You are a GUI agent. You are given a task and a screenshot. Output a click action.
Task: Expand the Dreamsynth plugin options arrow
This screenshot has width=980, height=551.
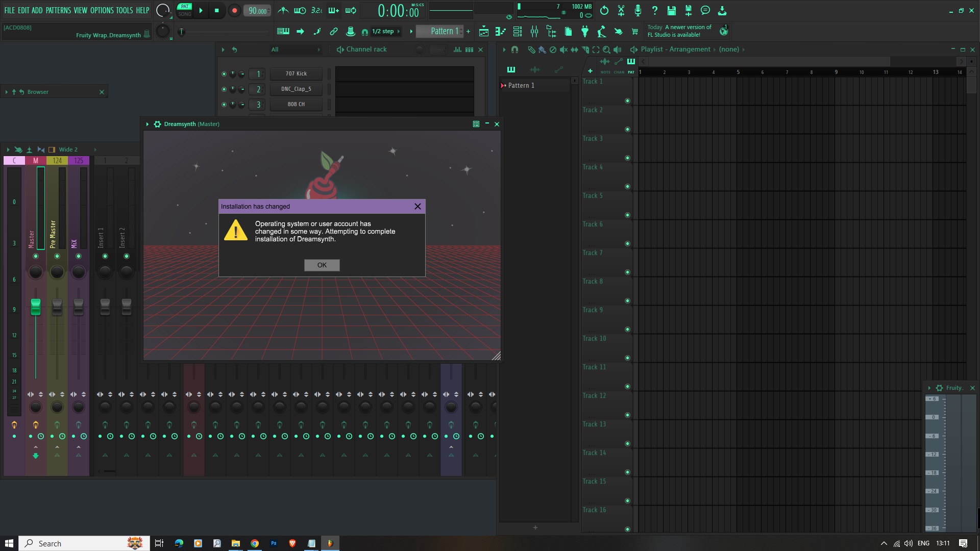click(x=147, y=124)
